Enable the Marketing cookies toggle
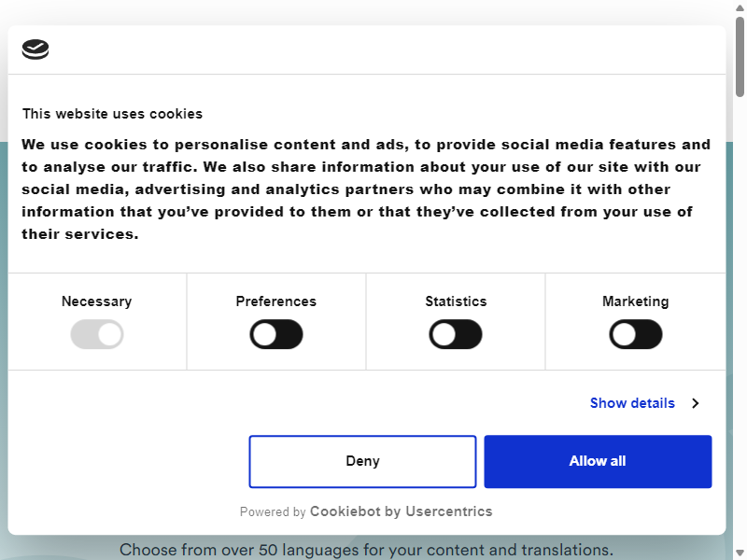Viewport: 747px width, 560px height. (x=636, y=334)
